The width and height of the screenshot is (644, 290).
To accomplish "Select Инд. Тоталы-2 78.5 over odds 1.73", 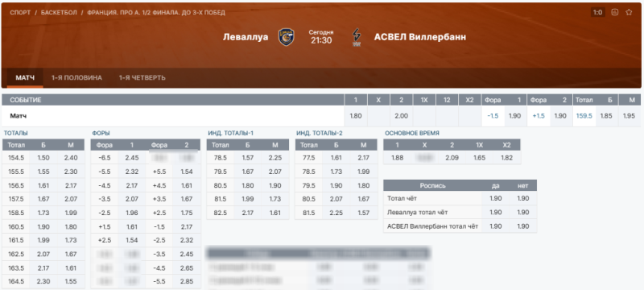I will click(336, 172).
